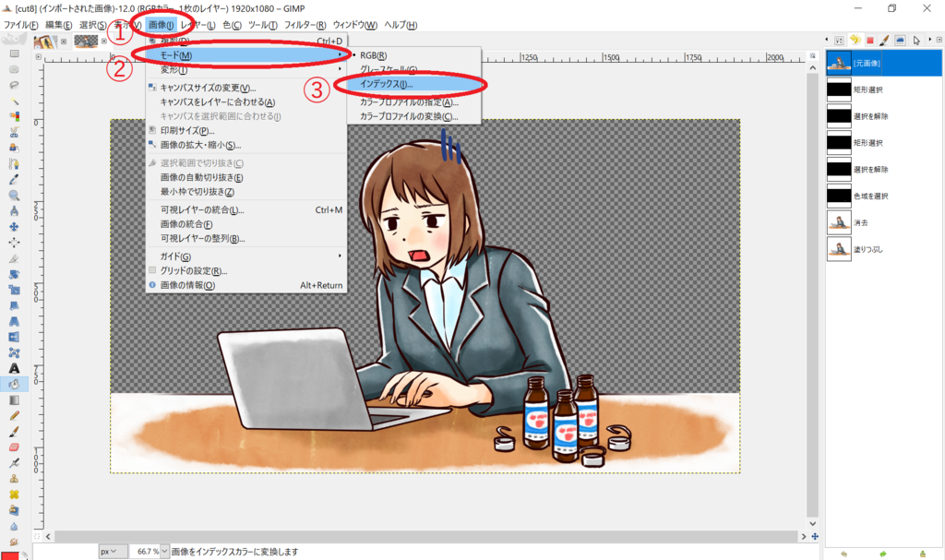The image size is (945, 560).
Task: Select the Blend gradient tool
Action: point(14,399)
